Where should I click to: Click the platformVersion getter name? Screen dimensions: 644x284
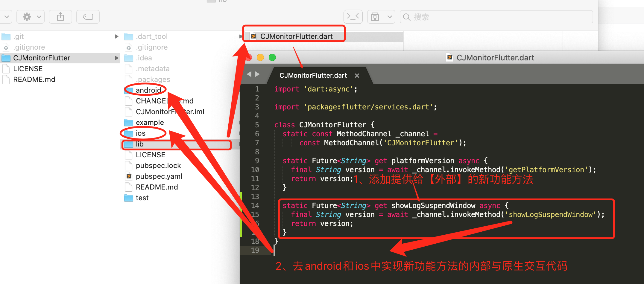click(423, 161)
